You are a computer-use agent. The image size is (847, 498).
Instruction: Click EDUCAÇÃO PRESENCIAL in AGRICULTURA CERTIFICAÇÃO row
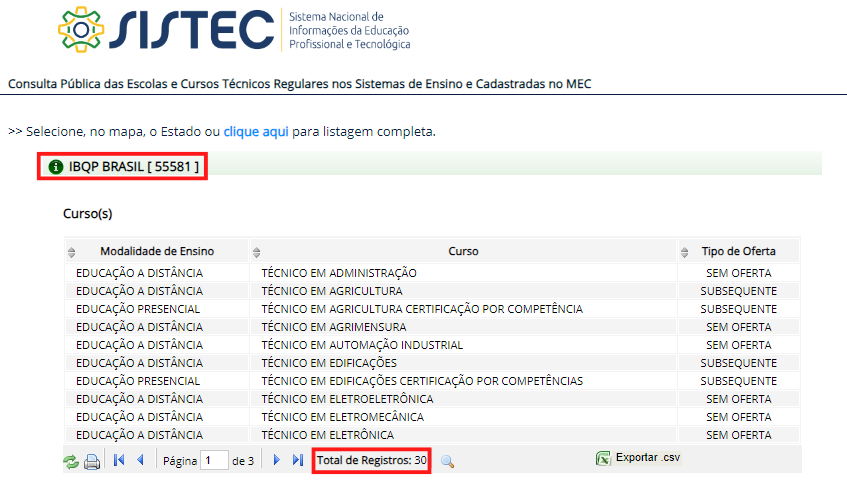click(x=138, y=309)
